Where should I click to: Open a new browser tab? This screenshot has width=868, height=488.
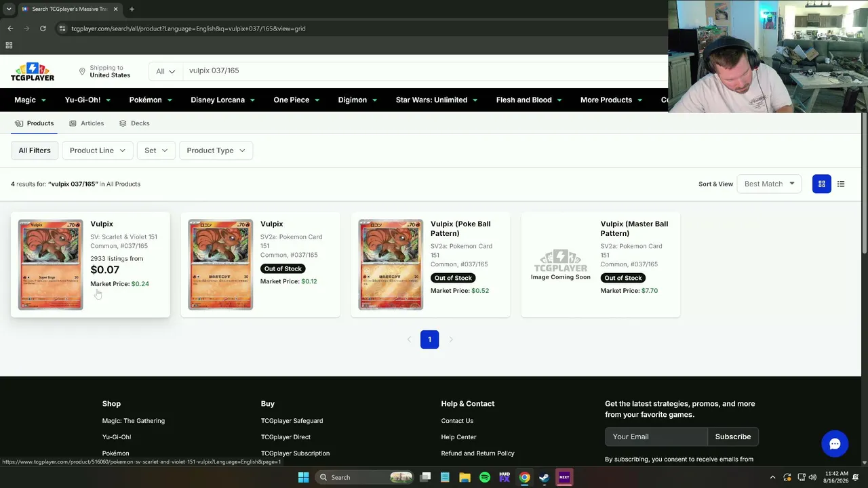coord(132,9)
